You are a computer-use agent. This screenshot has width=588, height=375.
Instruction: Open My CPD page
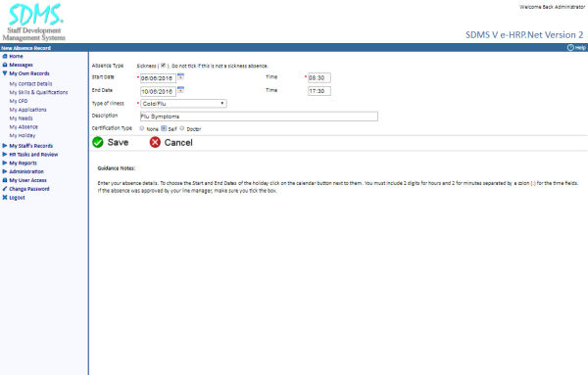(x=19, y=101)
